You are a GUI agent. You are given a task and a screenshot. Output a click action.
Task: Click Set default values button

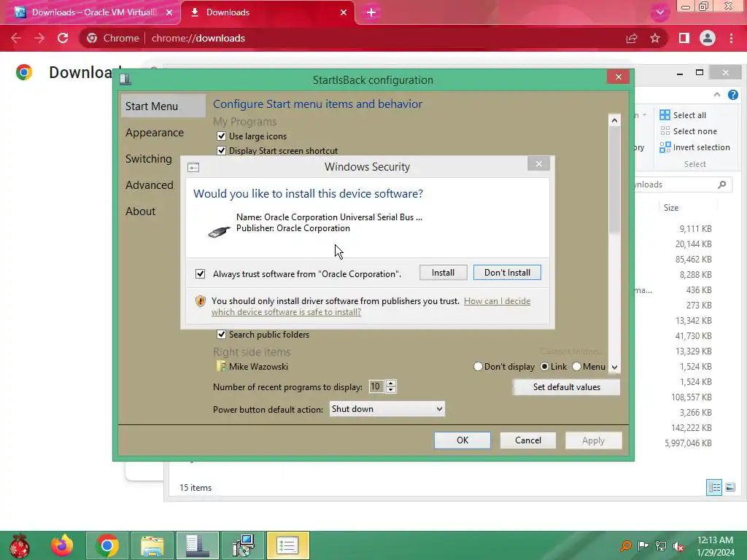566,387
